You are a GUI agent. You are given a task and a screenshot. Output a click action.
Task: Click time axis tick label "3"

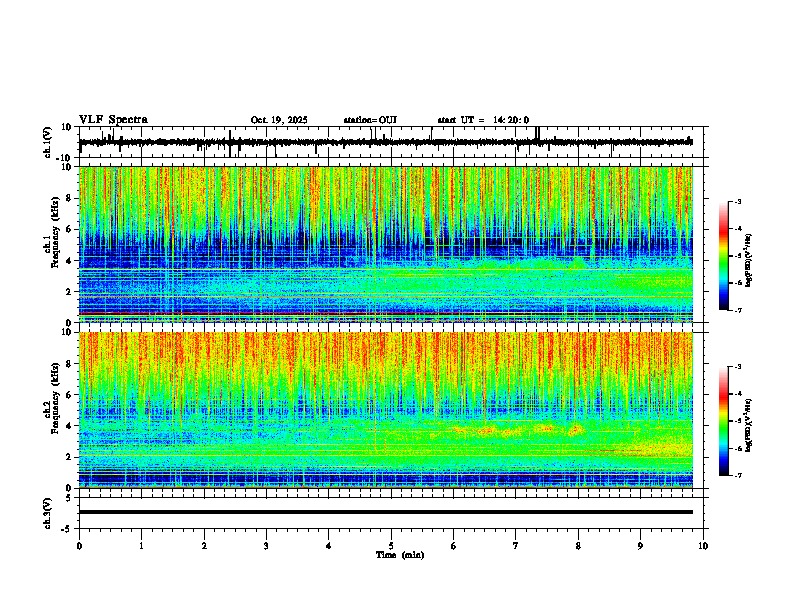click(266, 546)
